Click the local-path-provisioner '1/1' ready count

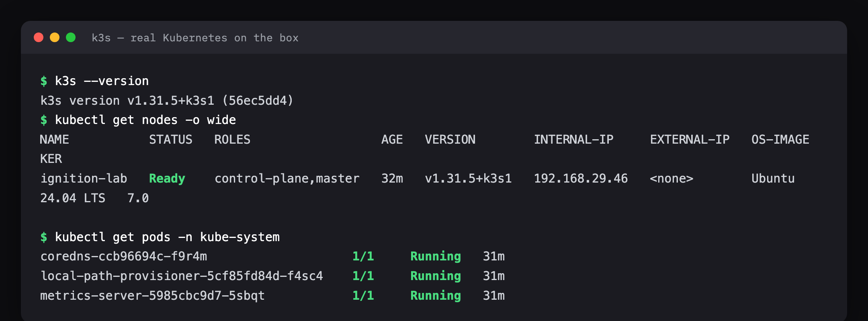point(363,276)
